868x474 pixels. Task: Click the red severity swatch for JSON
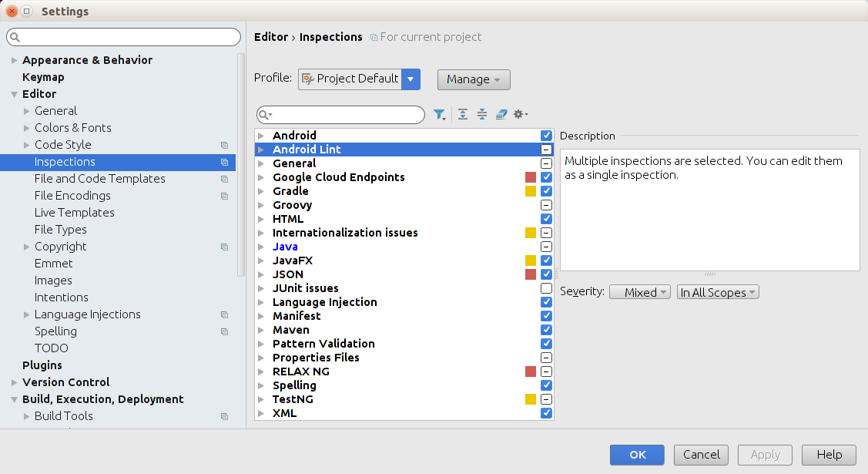coord(531,274)
